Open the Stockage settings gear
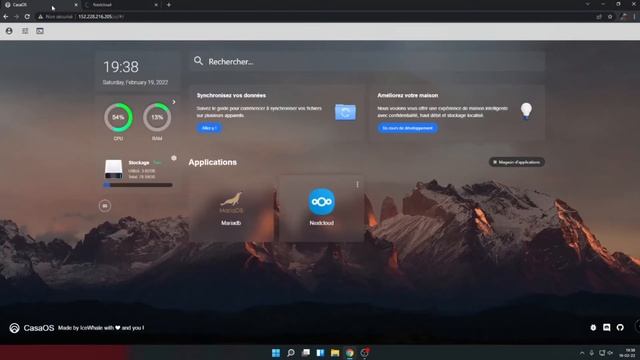The height and width of the screenshot is (360, 640). coord(174,158)
